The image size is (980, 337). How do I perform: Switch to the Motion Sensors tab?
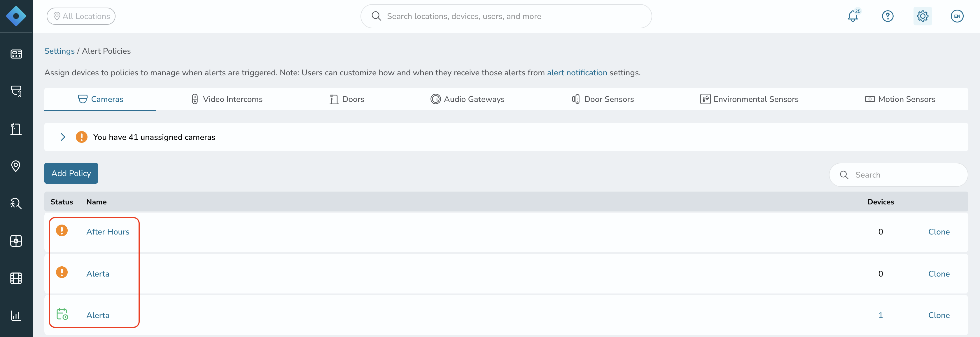click(900, 99)
